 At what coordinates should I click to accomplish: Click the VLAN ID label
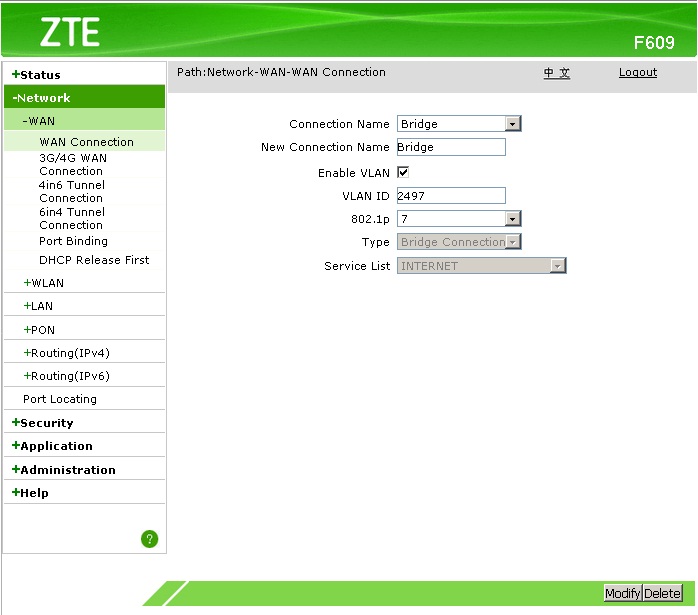(x=365, y=196)
